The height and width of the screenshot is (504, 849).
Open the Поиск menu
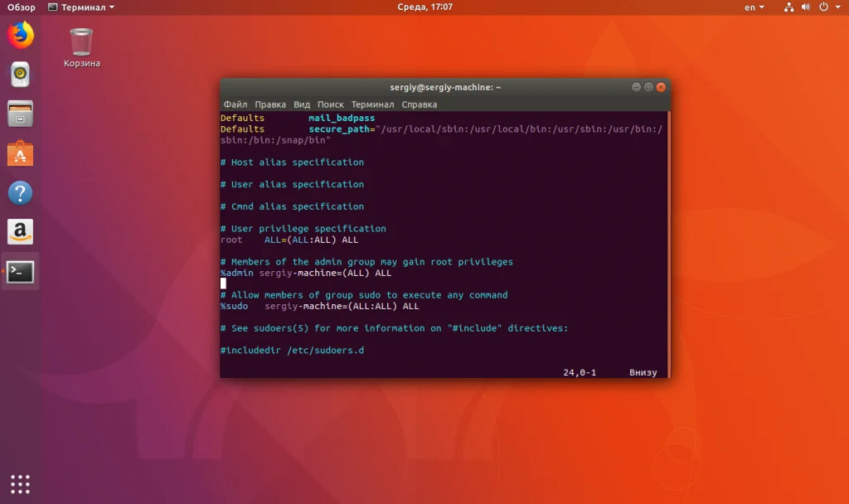pos(330,104)
